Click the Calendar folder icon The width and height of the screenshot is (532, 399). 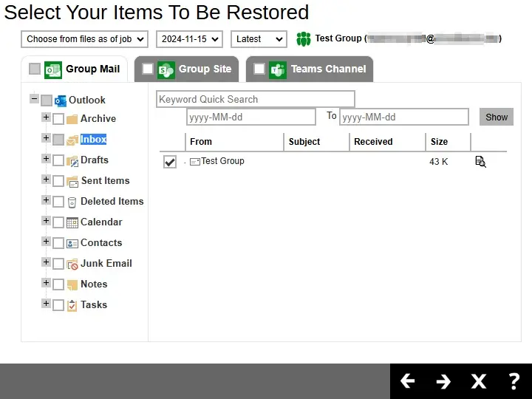72,222
